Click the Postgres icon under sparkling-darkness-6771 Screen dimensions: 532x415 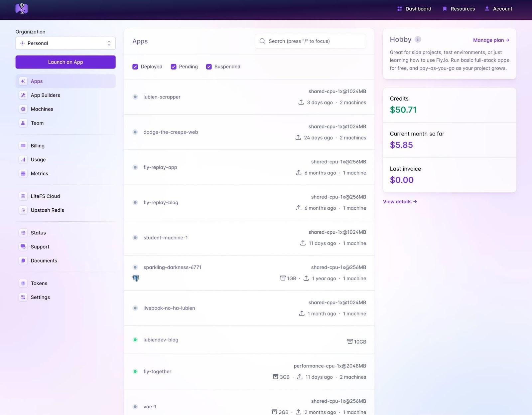click(136, 278)
